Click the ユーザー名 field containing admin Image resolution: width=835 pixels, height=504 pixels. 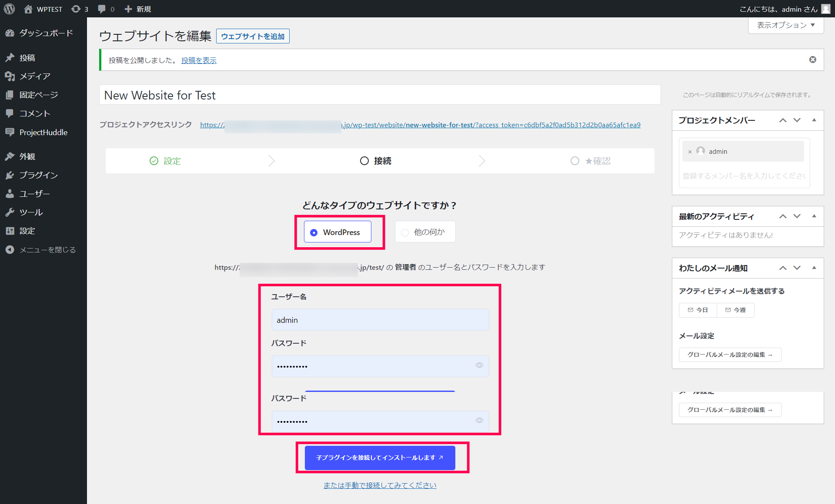[x=380, y=320]
